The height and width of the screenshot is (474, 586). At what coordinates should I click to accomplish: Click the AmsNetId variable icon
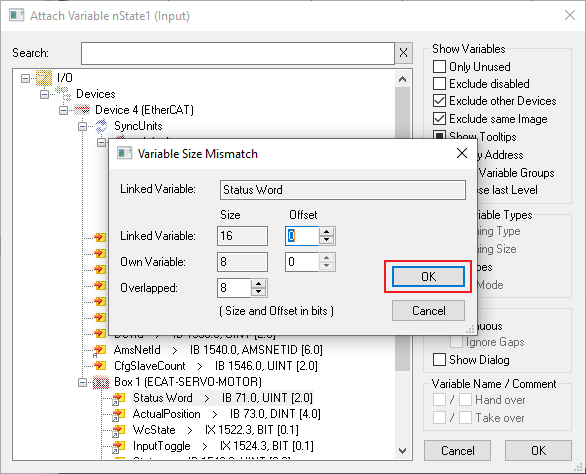click(x=99, y=350)
